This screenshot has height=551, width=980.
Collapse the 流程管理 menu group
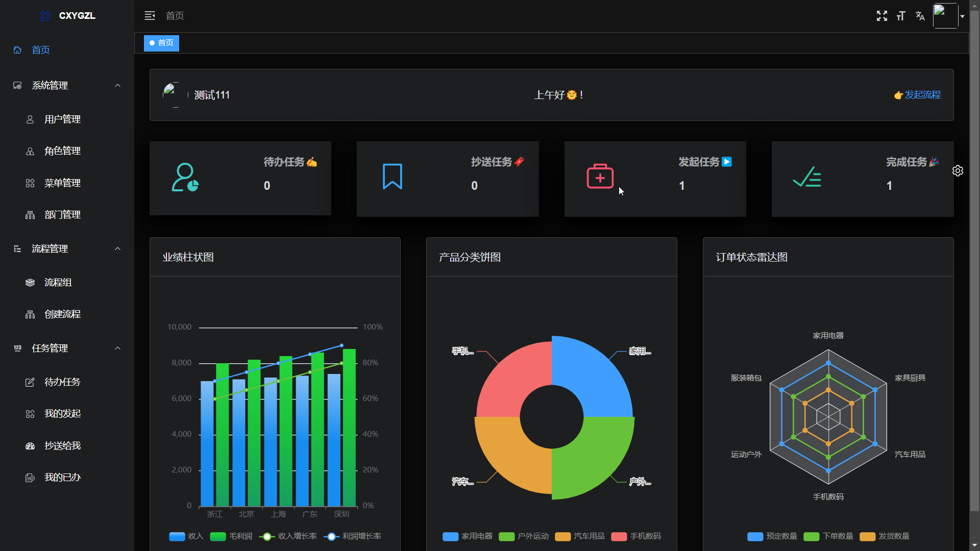click(67, 248)
